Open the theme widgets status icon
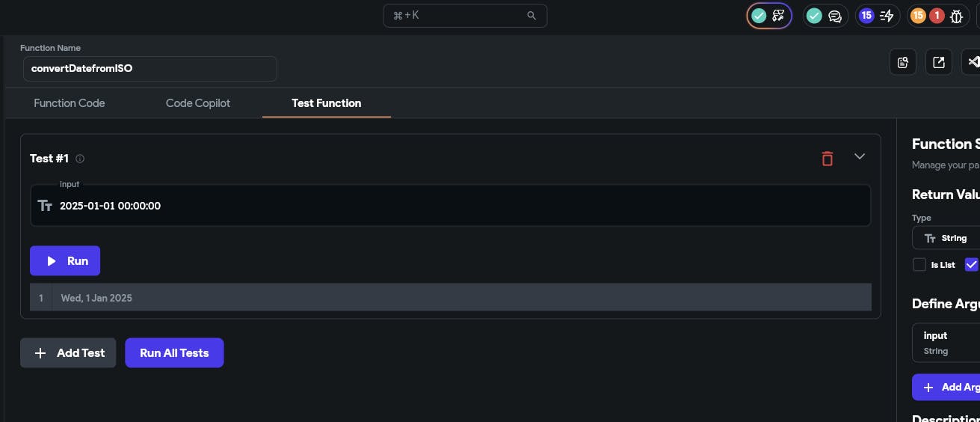 click(x=778, y=16)
